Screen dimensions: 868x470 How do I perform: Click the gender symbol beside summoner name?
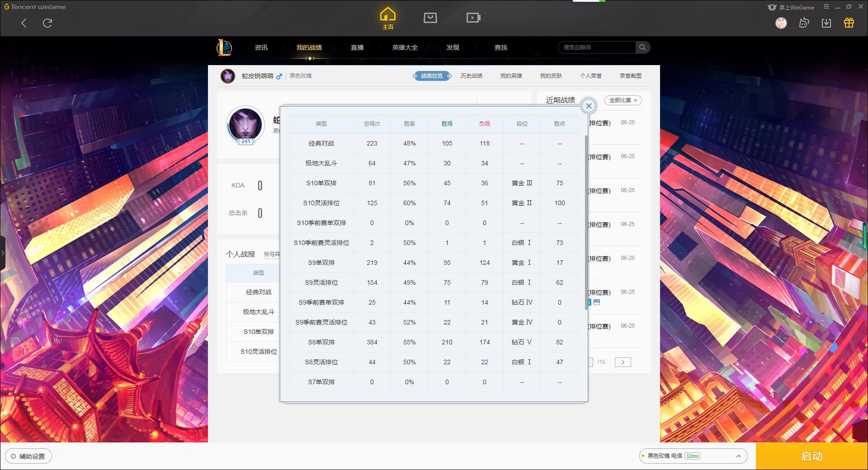coord(279,76)
